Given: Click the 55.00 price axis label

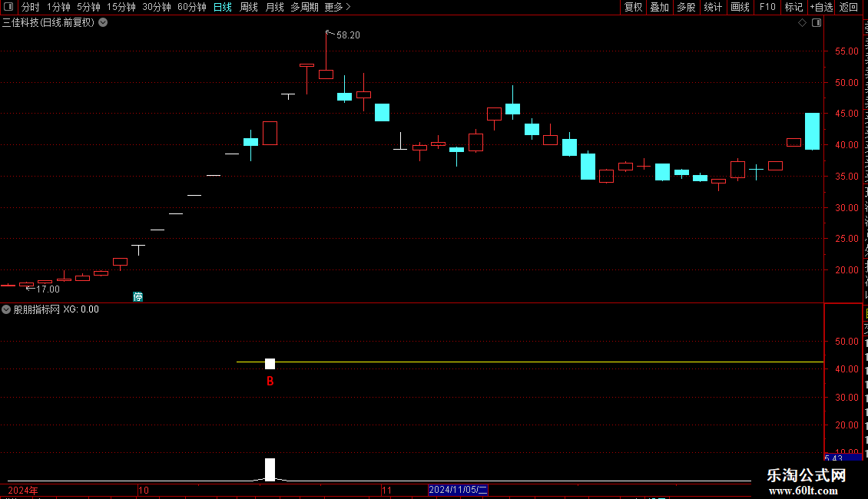Looking at the screenshot, I should (846, 51).
